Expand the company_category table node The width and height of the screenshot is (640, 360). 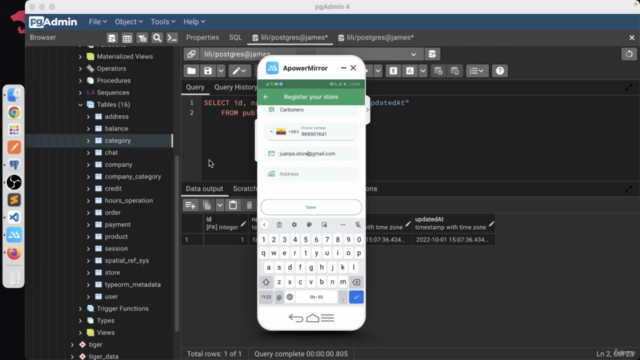click(88, 177)
